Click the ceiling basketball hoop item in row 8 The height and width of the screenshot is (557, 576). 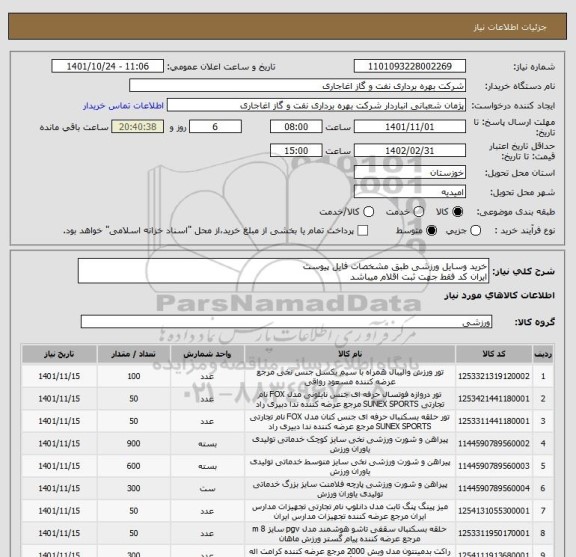tap(350, 534)
